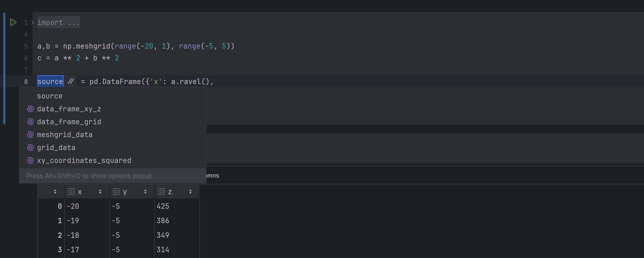Choose the plain 'source' suggestion
This screenshot has height=258, width=644.
(x=50, y=96)
